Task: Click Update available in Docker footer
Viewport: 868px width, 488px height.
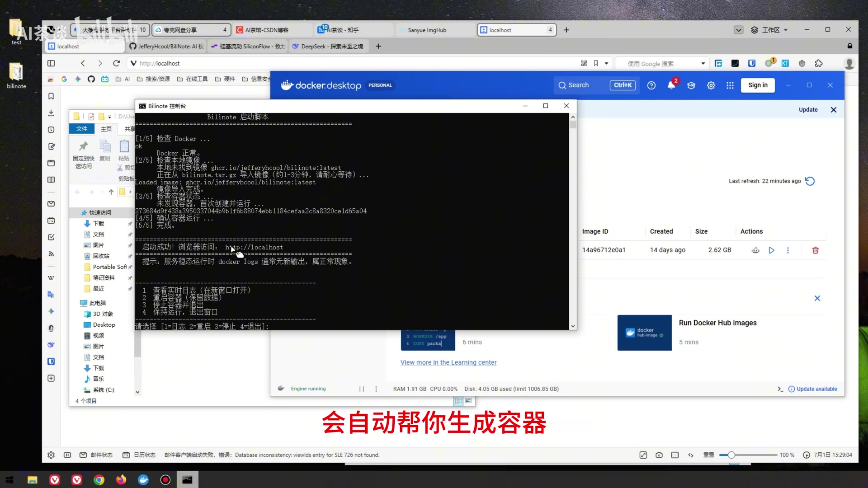Action: pos(813,389)
